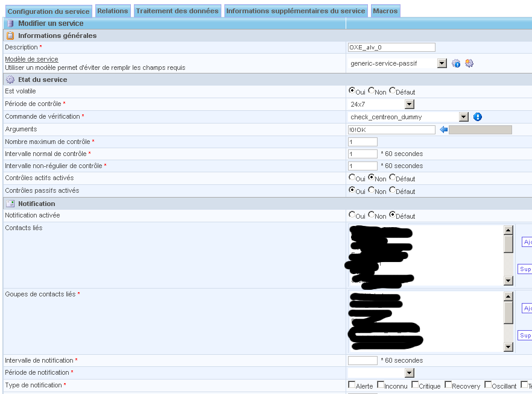Select Oui for Contrôles actifs activés

[x=352, y=178]
